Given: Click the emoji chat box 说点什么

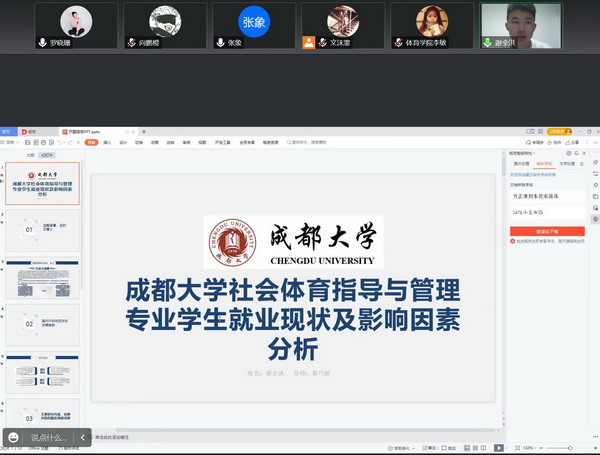Looking at the screenshot, I should [47, 437].
